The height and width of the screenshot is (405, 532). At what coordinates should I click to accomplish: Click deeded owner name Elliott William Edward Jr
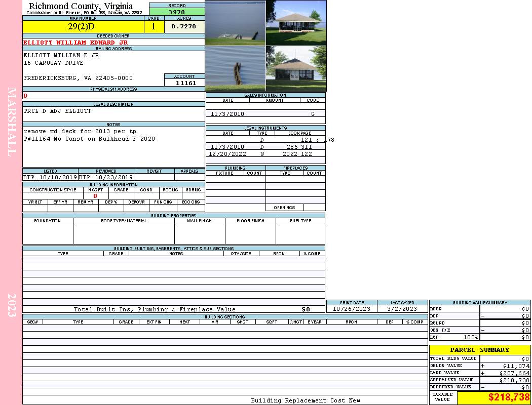(75, 43)
